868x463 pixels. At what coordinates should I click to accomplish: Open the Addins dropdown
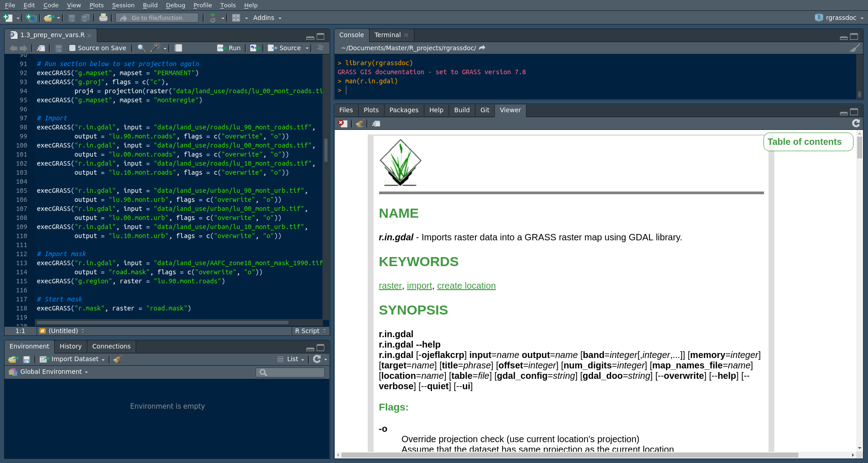click(267, 18)
